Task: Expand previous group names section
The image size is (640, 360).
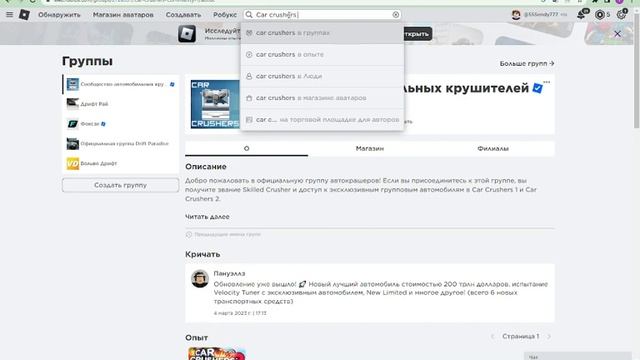Action: pyautogui.click(x=223, y=235)
